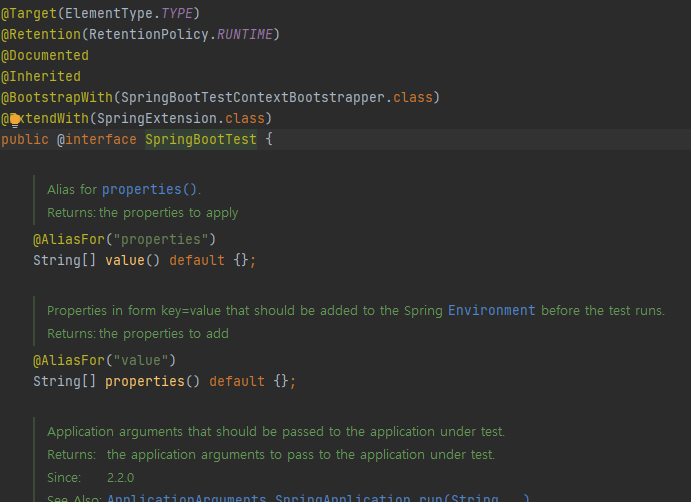Click the SpringBootTest interface name
The width and height of the screenshot is (691, 502).
point(201,139)
